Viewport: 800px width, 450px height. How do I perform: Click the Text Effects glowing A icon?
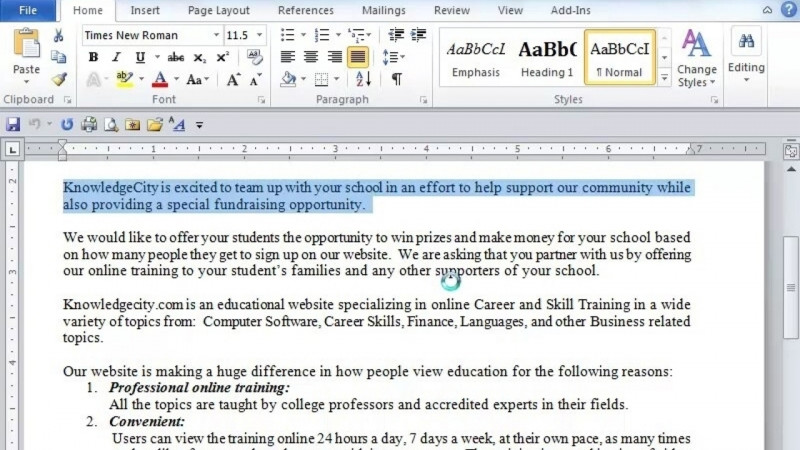pyautogui.click(x=93, y=80)
